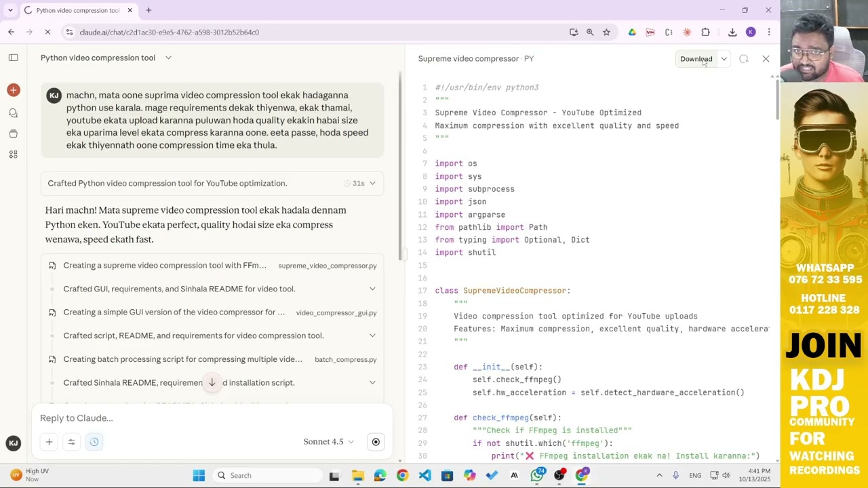
Task: Open the Google Drive extension icon
Action: pos(632,32)
